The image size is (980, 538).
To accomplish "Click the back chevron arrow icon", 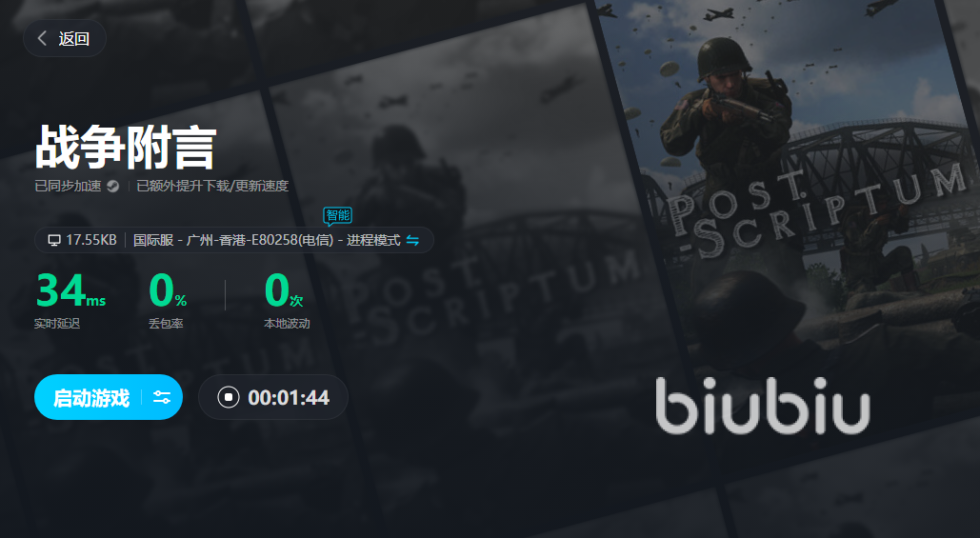I will click(x=42, y=39).
